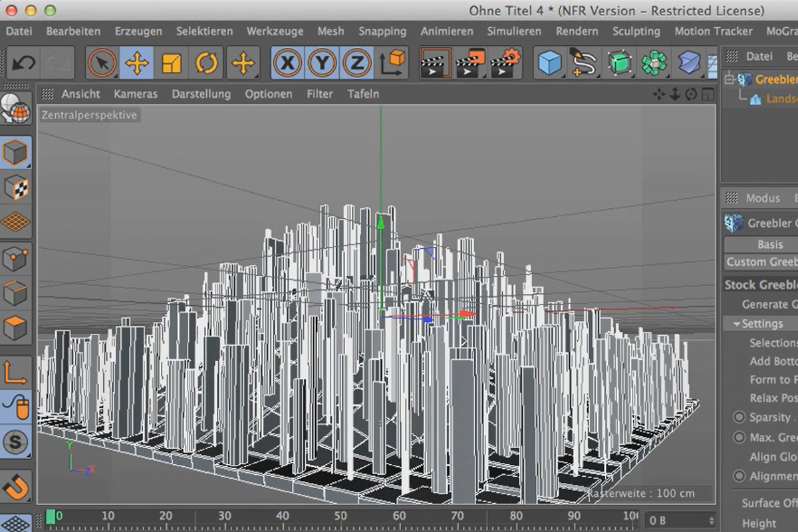Activate the Scale tool
The image size is (798, 532).
click(172, 64)
